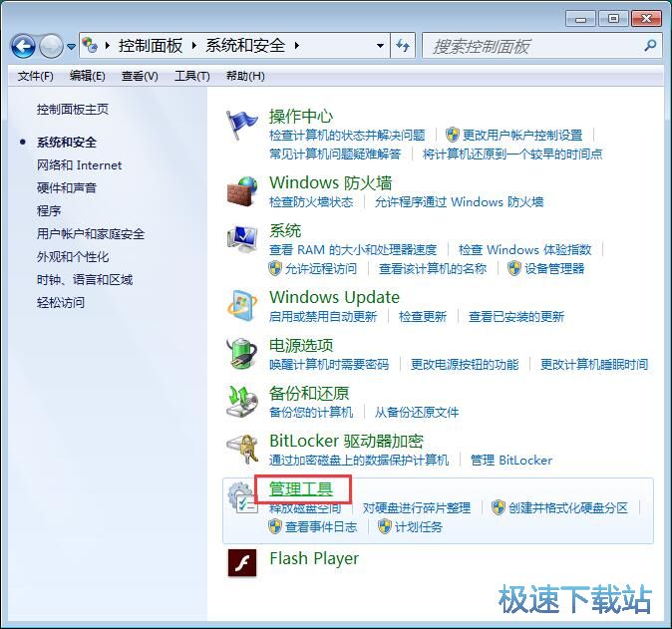Open 将计算机还原到一个较早的时间点 link
This screenshot has height=629, width=672.
(x=512, y=154)
